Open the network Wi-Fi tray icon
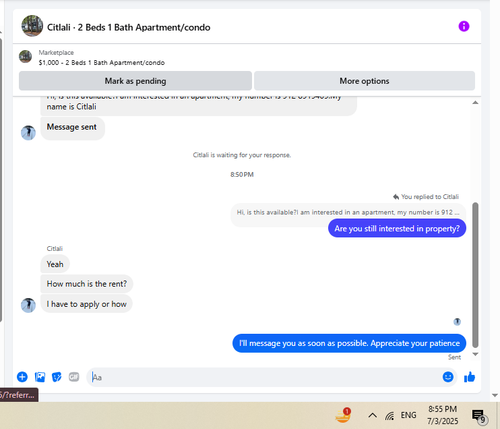 click(389, 415)
